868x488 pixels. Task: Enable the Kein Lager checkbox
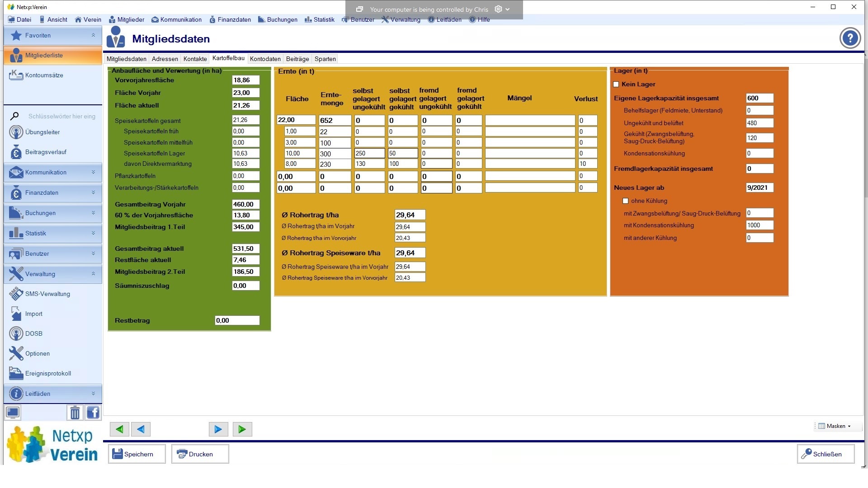tap(616, 84)
